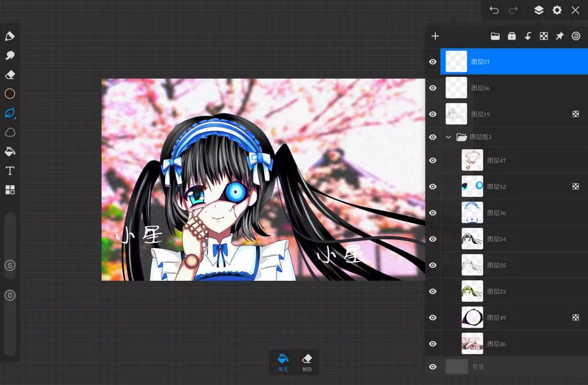The height and width of the screenshot is (385, 588).
Task: Hide layer 图层57
Action: tap(433, 61)
